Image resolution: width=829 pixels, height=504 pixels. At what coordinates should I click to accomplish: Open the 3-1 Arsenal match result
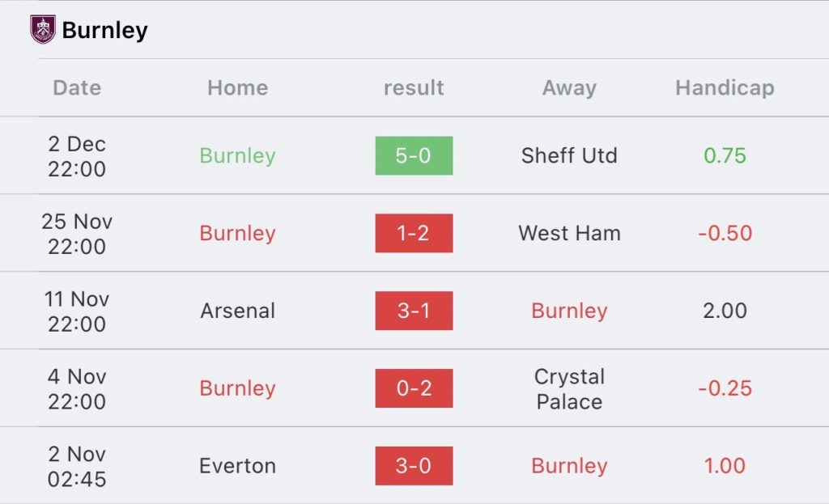tap(414, 311)
